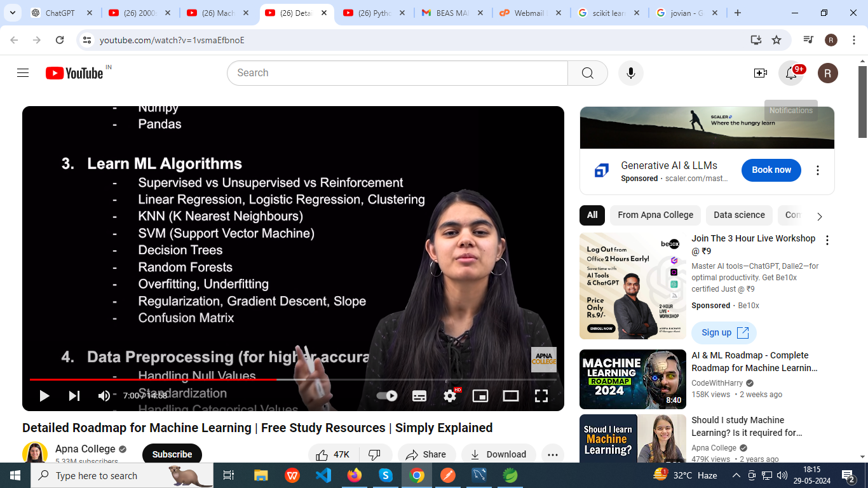
Task: Play the paused video
Action: [x=44, y=396]
